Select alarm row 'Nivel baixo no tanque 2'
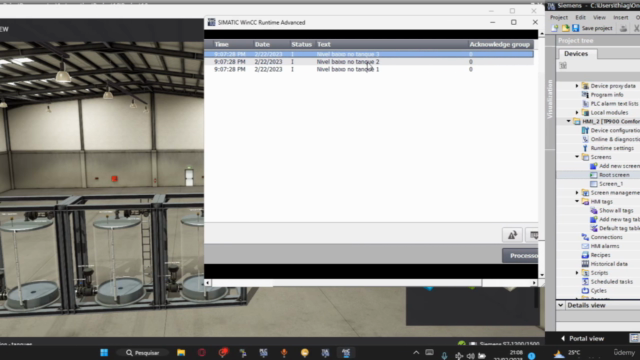640x360 pixels. tap(369, 62)
